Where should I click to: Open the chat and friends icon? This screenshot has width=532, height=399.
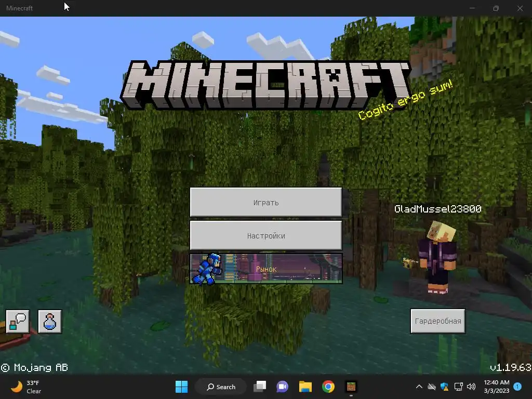[17, 321]
